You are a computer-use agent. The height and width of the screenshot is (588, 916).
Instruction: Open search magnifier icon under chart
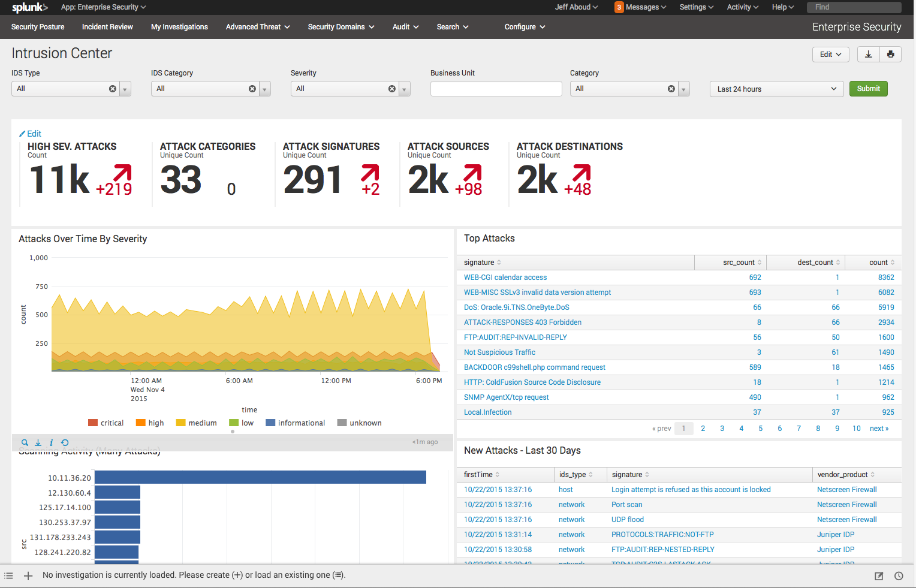coord(25,442)
